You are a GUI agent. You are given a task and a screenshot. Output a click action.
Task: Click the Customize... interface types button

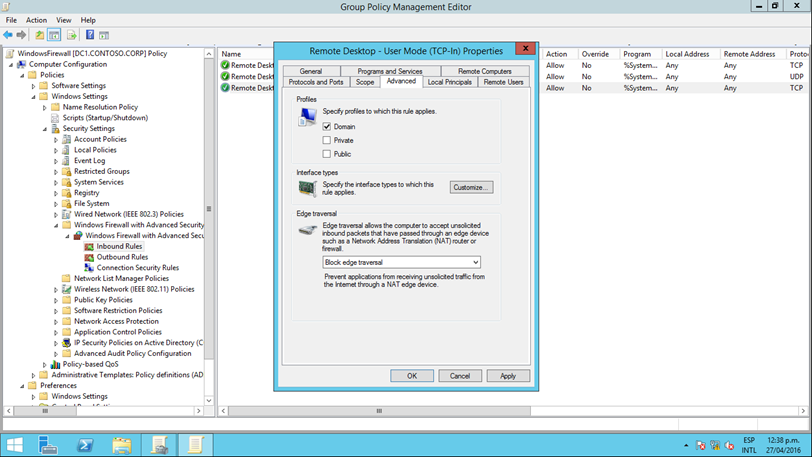[471, 187]
